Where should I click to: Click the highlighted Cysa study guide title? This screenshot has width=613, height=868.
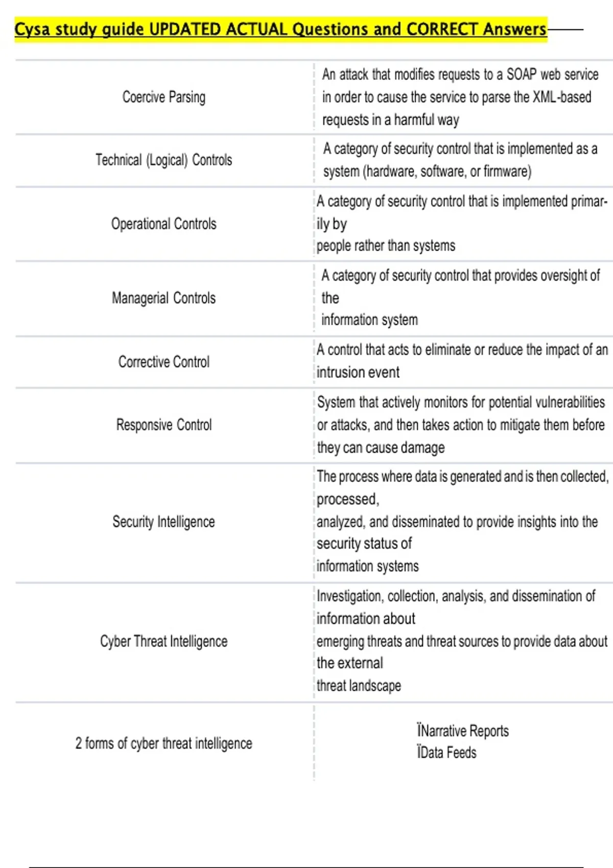pyautogui.click(x=280, y=29)
